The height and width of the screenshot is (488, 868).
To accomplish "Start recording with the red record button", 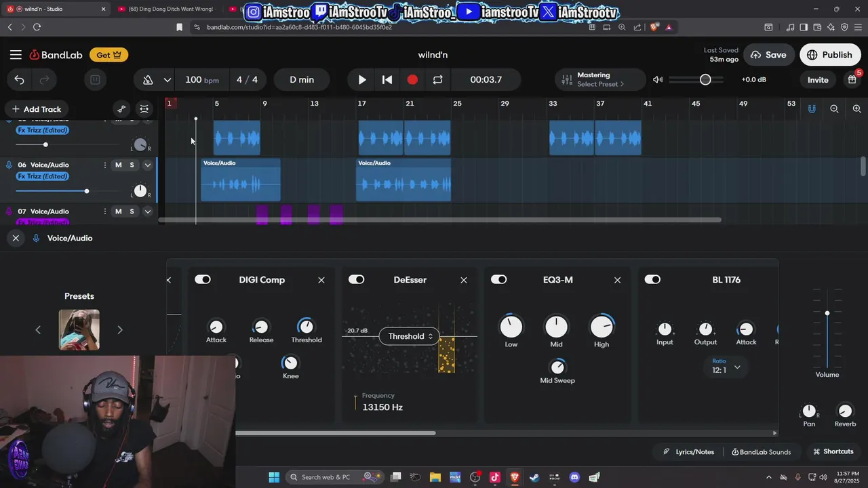I will coord(412,80).
